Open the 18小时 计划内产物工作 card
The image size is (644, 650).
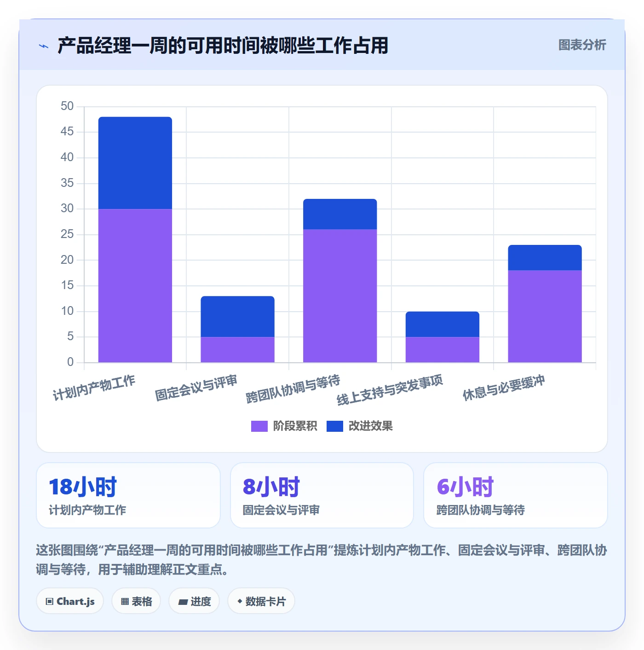(128, 495)
